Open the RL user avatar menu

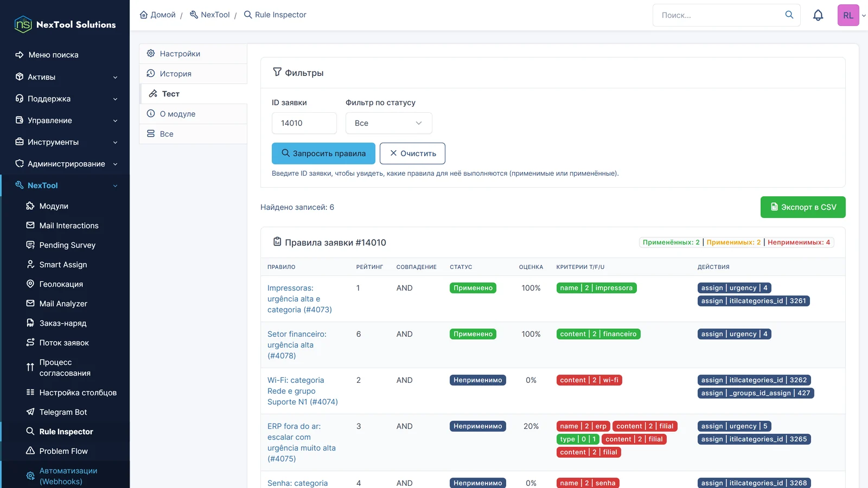click(852, 15)
